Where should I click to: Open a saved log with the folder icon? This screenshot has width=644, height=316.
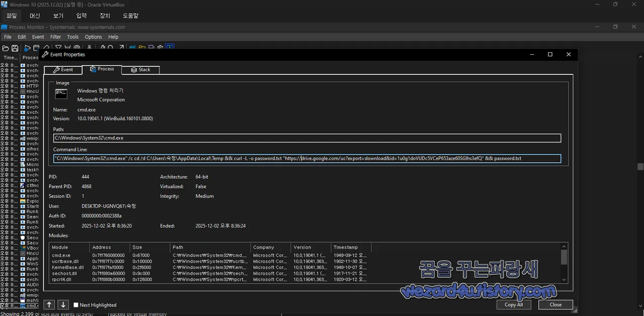coord(6,48)
